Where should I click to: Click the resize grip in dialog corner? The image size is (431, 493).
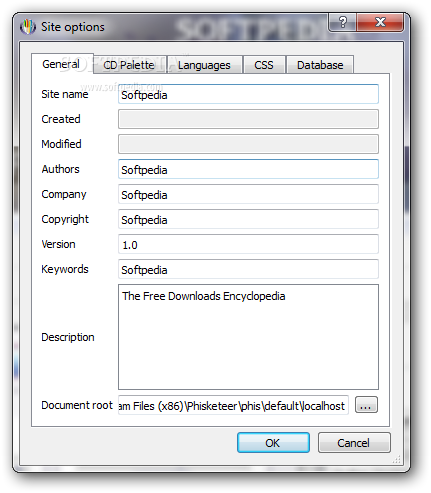397,460
